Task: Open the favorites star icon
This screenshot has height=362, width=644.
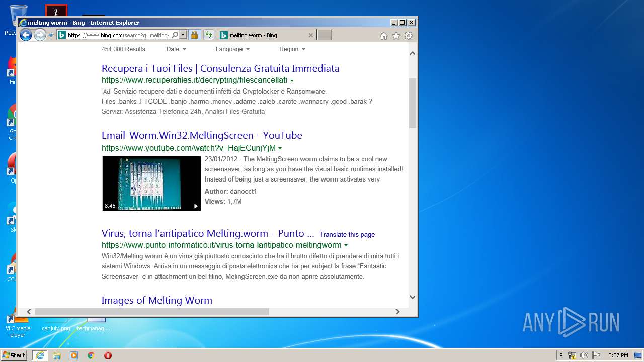Action: (x=396, y=36)
